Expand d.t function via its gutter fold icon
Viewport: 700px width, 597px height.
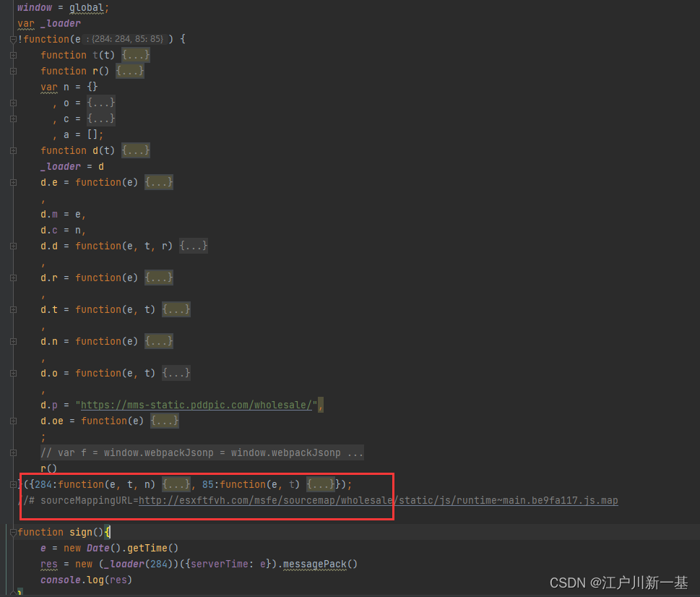pos(13,310)
